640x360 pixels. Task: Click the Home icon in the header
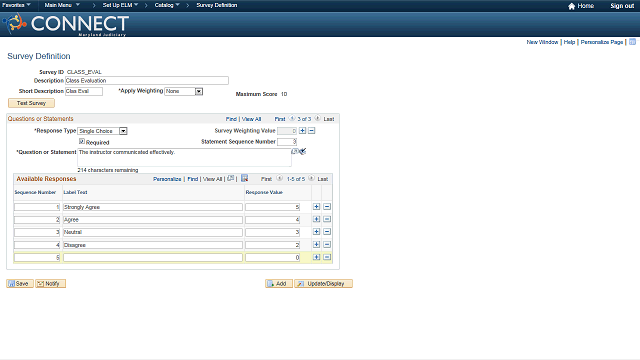571,6
